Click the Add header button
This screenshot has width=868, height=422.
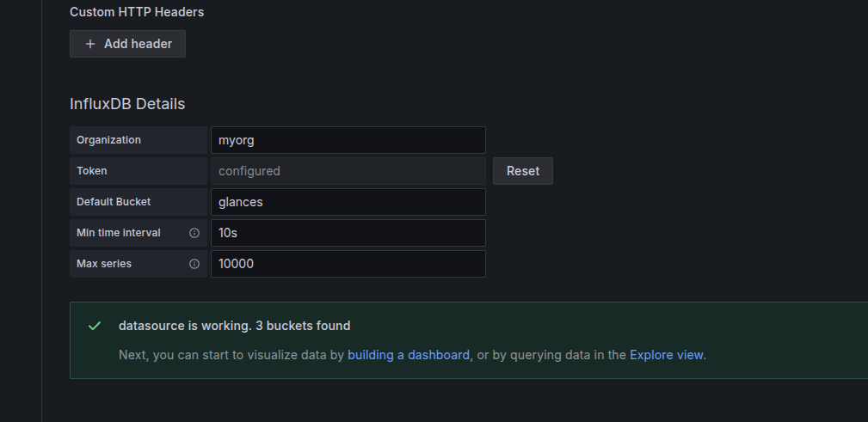(x=127, y=44)
